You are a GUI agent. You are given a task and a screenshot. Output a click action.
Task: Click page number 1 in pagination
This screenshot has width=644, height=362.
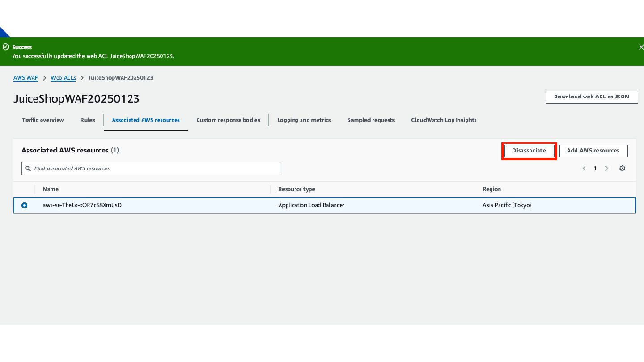(595, 168)
